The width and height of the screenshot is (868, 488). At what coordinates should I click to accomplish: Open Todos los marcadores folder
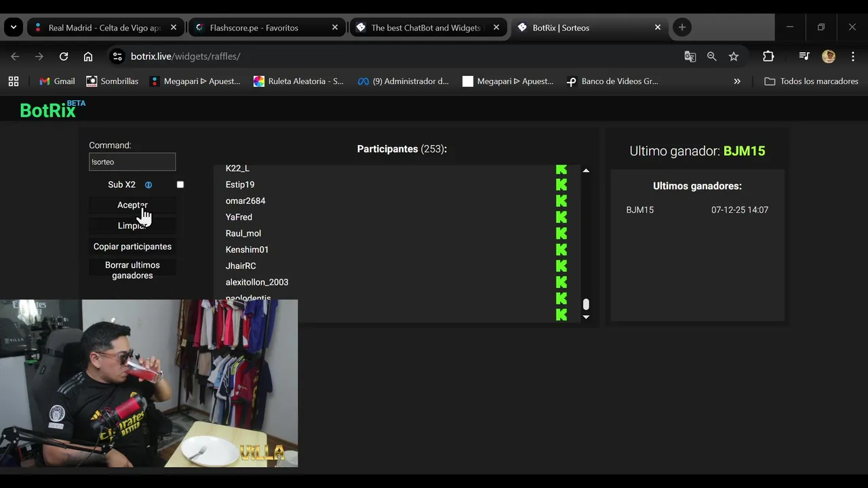[811, 81]
